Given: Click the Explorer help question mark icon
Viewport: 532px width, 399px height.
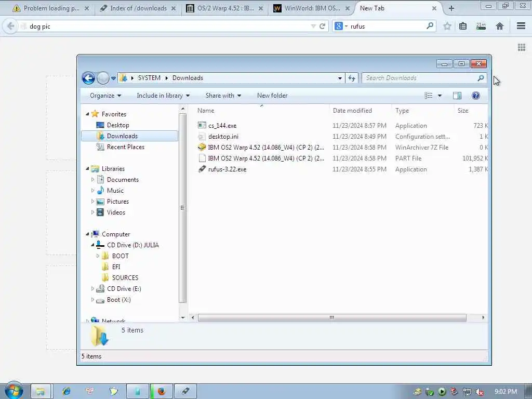Looking at the screenshot, I should (x=476, y=96).
